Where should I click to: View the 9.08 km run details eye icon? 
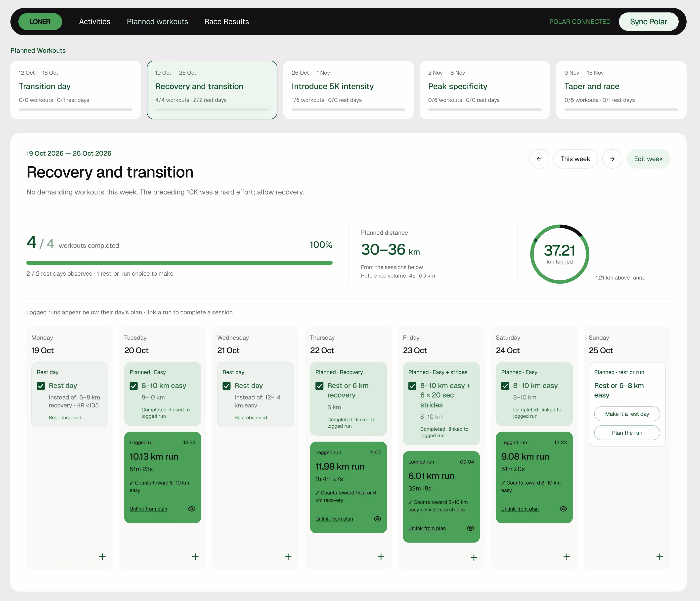[563, 509]
